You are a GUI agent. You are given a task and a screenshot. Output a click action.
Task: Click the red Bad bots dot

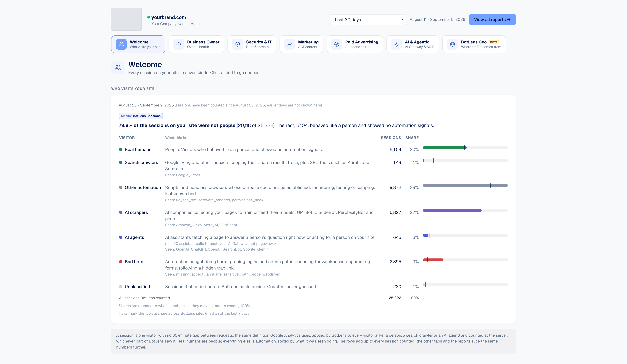coord(121,262)
